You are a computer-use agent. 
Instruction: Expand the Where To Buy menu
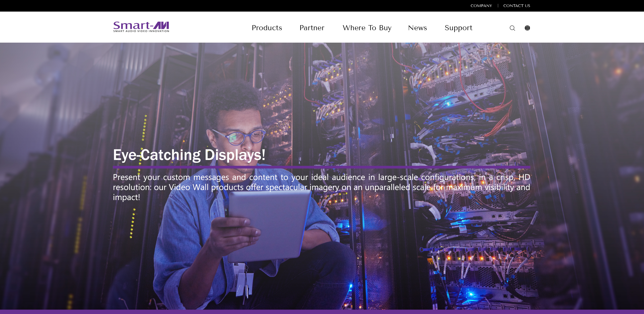point(367,28)
